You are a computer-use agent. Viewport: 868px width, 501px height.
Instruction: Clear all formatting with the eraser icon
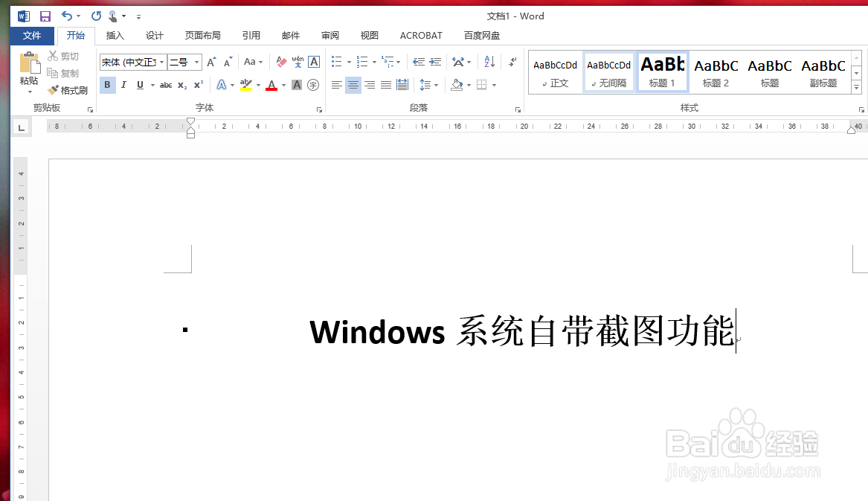pos(281,62)
